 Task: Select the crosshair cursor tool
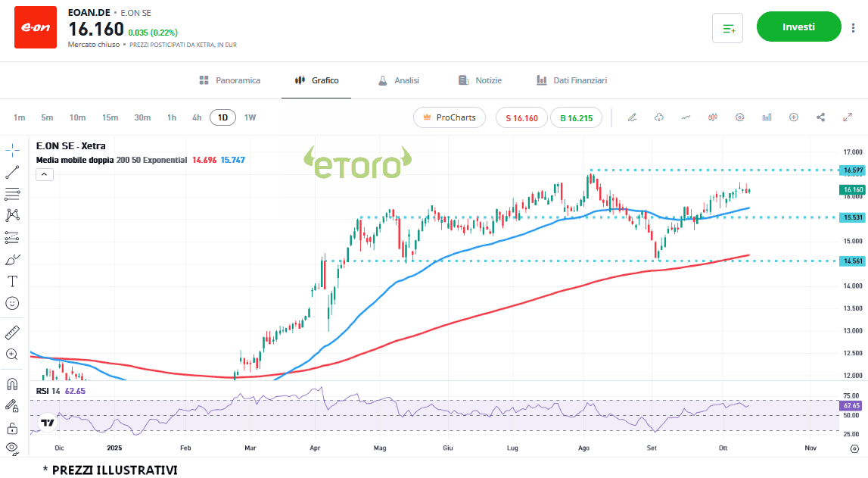point(12,149)
